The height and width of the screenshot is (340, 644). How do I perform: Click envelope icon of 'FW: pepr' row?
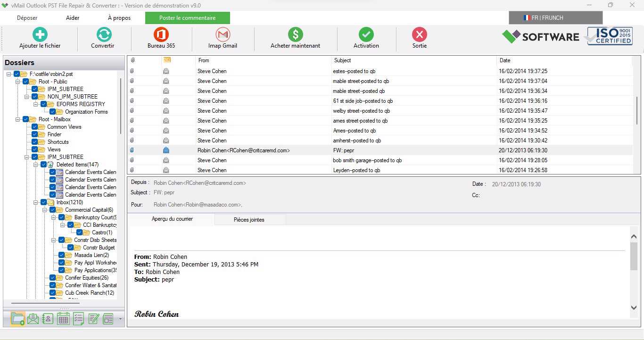click(x=166, y=150)
